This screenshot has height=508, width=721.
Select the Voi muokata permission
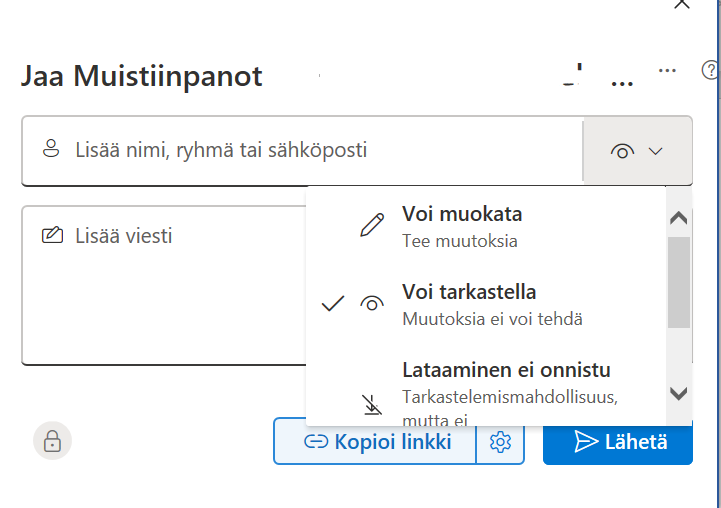pos(462,225)
